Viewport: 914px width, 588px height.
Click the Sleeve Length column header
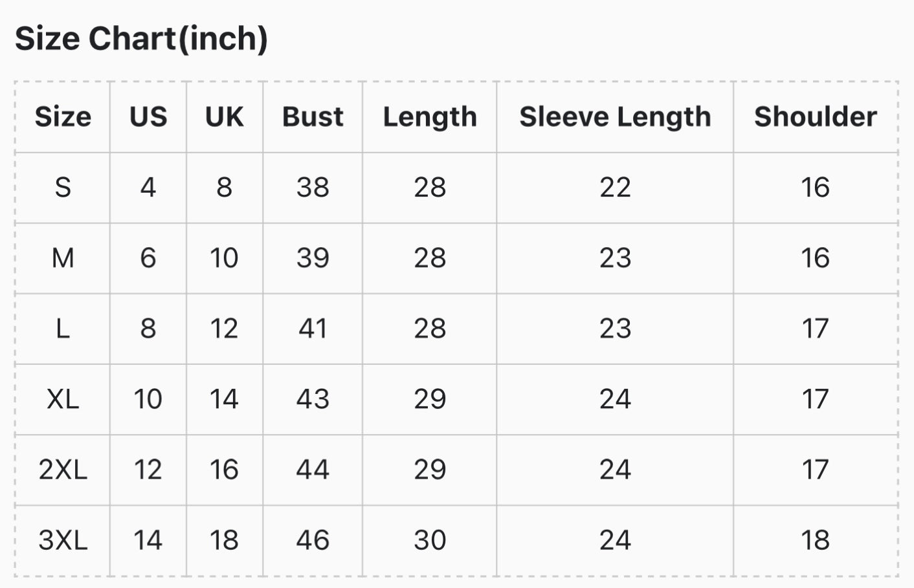[x=615, y=117]
